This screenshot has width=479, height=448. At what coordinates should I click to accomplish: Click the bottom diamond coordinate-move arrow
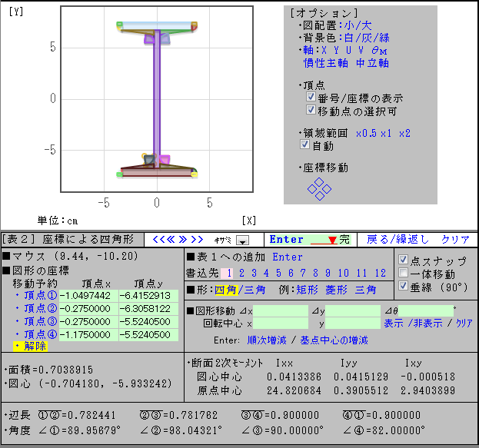(x=320, y=195)
